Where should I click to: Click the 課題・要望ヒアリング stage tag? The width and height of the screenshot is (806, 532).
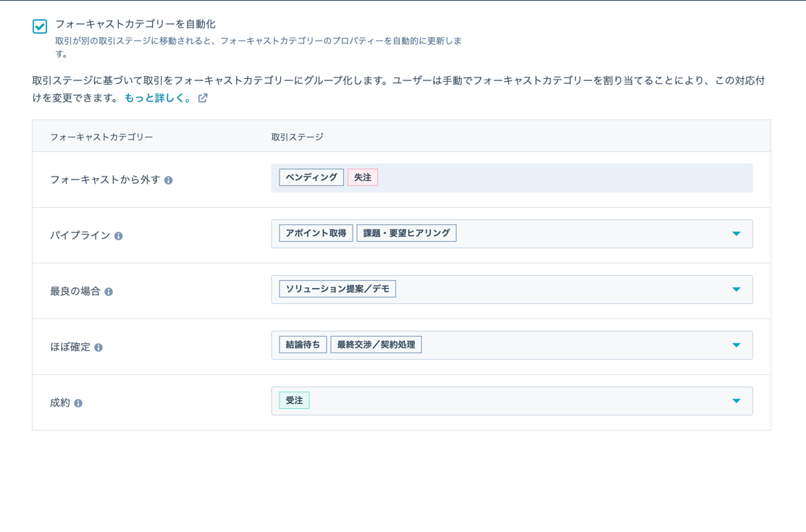pos(406,233)
